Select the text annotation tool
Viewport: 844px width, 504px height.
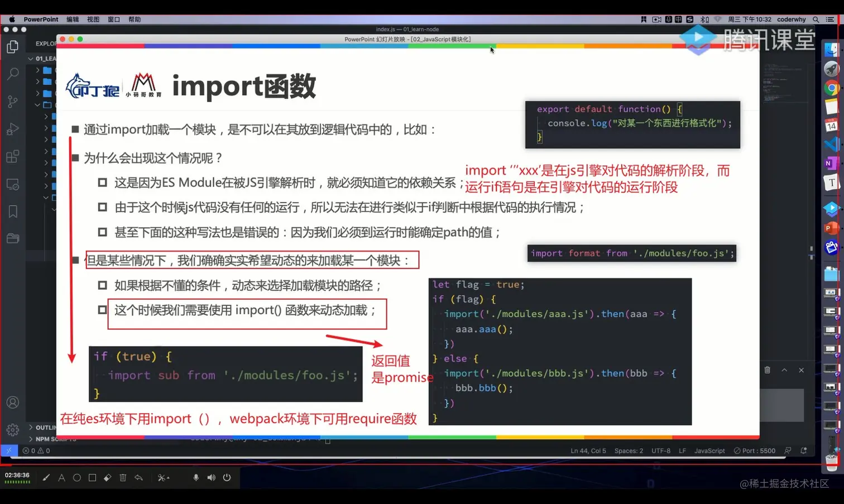[x=61, y=478]
